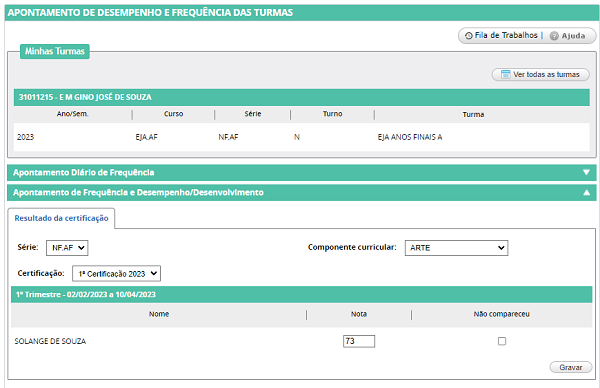Expand Apontamento Diário de Frequência with down arrow
The height and width of the screenshot is (388, 600).
[586, 173]
